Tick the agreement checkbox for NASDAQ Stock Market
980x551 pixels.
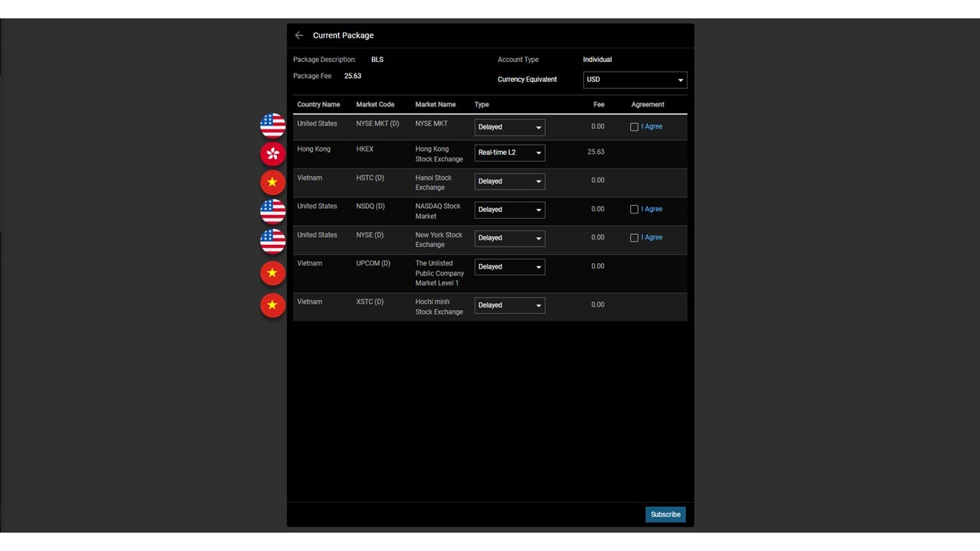pyautogui.click(x=634, y=210)
